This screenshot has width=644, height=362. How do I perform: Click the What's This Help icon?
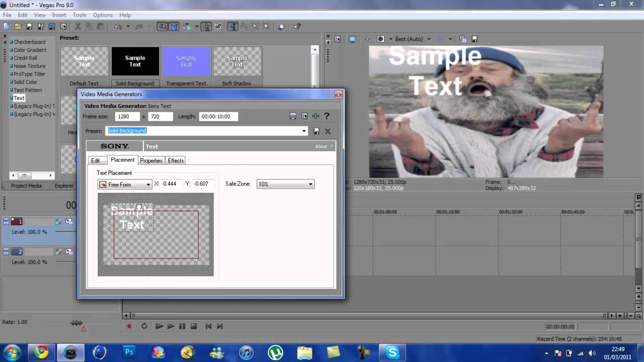297,26
